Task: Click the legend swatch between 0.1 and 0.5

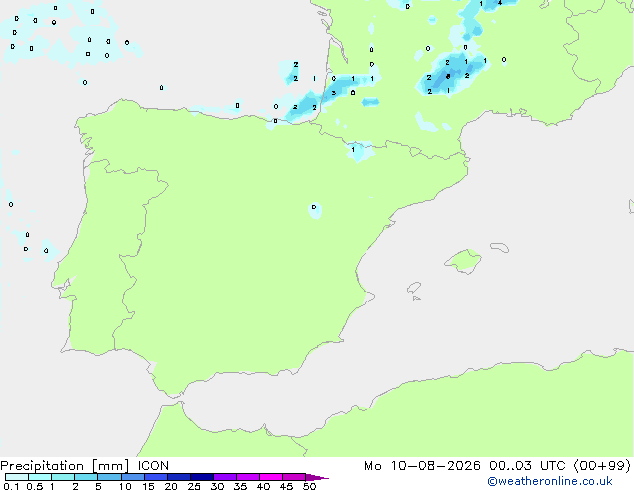Action: pyautogui.click(x=17, y=477)
